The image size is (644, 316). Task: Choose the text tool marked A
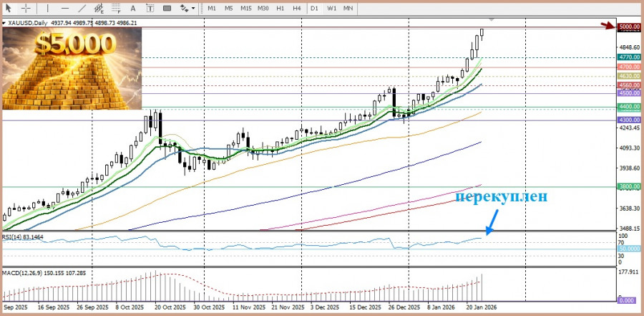click(x=133, y=8)
